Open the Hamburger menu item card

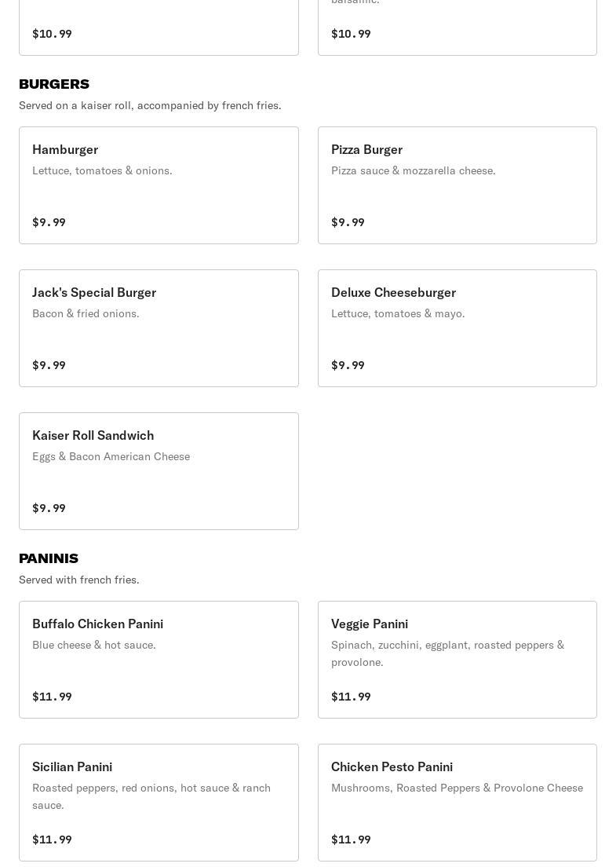point(159,185)
